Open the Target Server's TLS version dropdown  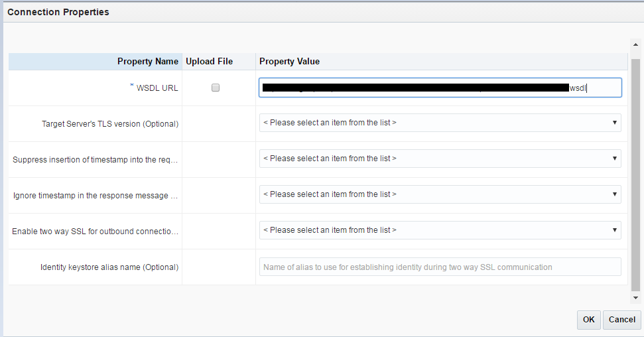[x=440, y=123]
